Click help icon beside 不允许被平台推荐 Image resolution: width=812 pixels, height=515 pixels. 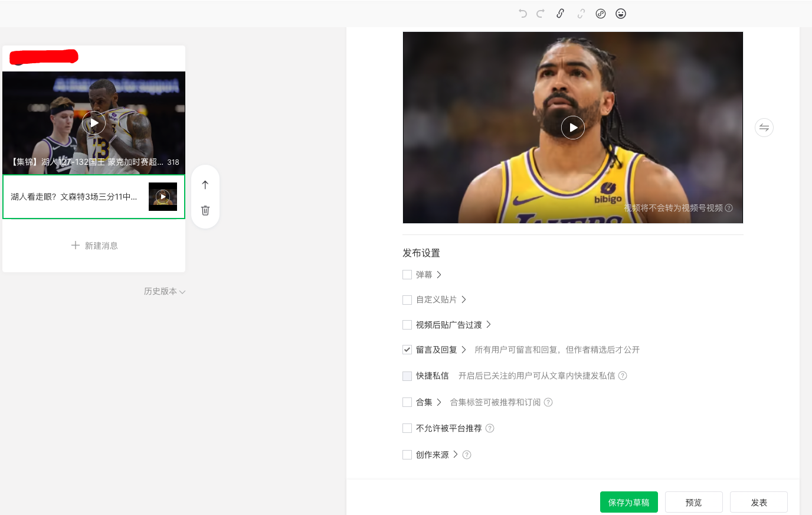(x=490, y=428)
